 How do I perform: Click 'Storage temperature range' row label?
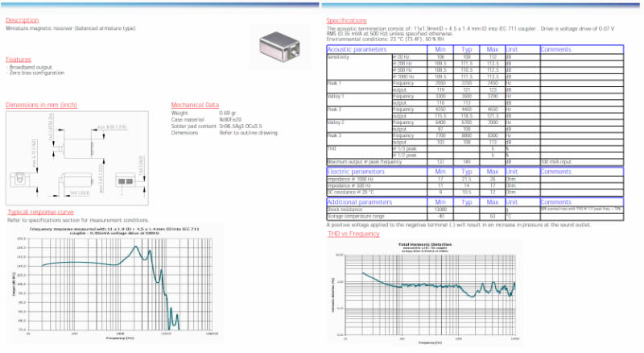tap(356, 216)
